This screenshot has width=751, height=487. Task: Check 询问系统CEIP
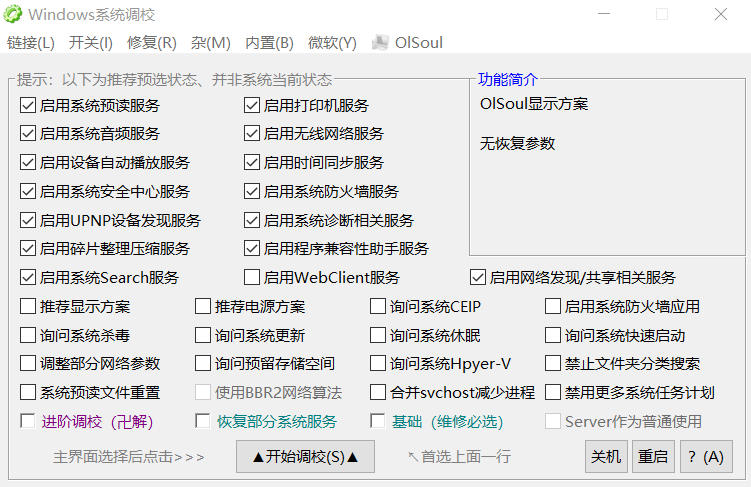point(378,306)
